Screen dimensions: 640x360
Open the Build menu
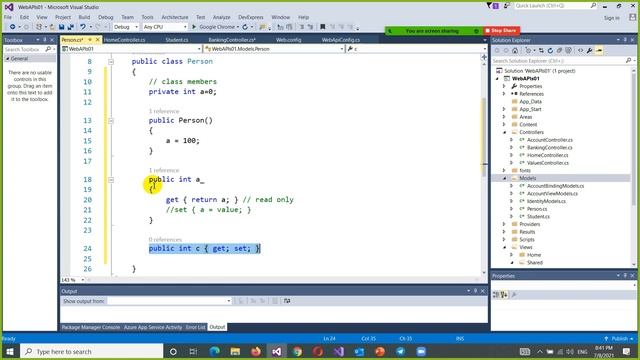click(84, 17)
